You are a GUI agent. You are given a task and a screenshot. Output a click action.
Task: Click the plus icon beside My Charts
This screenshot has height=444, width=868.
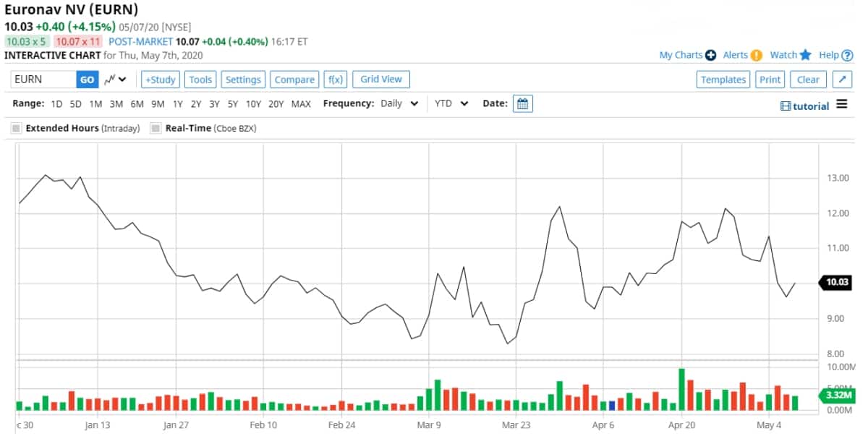[x=710, y=55]
